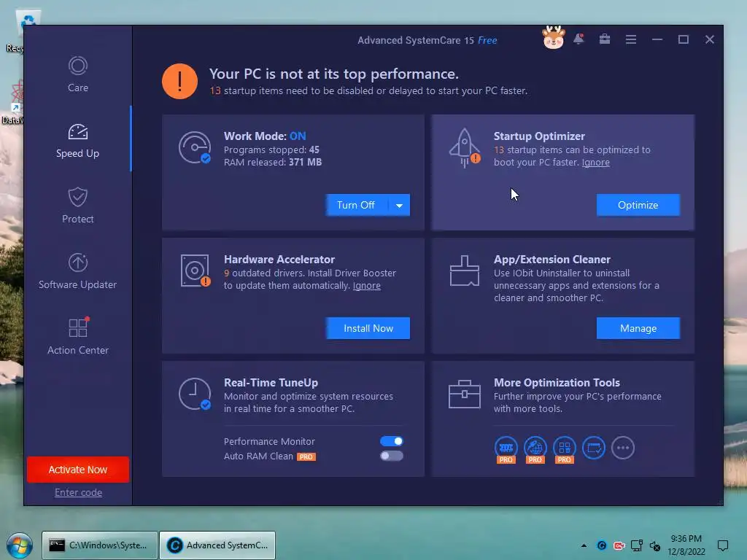Click the red Activate Now button
Screen dimensions: 747x560
pos(77,470)
